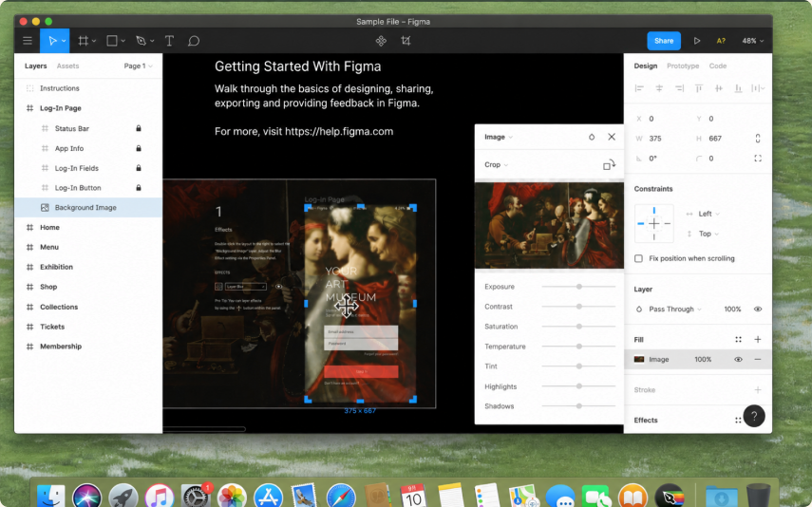
Task: Click the Image fill swatch thumbnail
Action: point(639,360)
